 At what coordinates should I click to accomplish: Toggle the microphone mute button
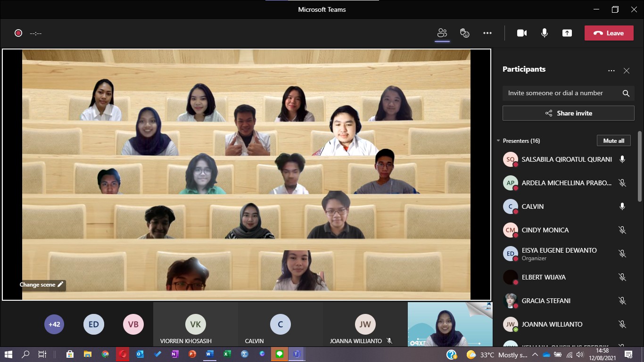coord(545,33)
